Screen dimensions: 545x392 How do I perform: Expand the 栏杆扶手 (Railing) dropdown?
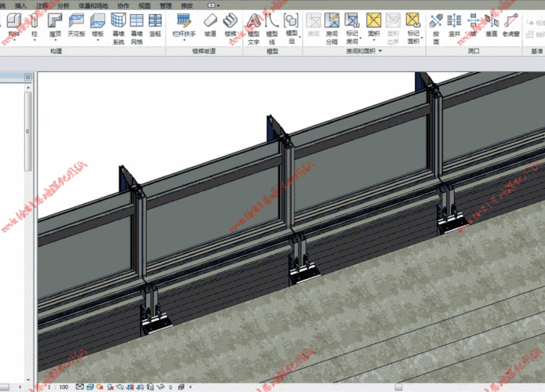183,41
